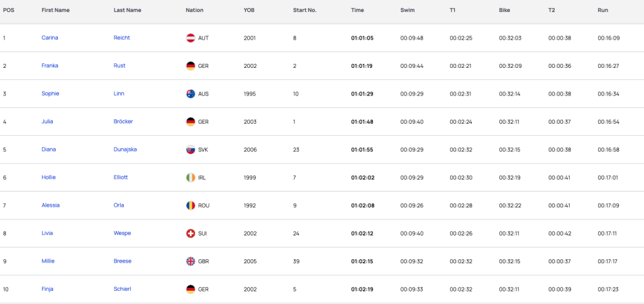
Task: Click the Austria flag icon for Carina Reicht
Action: 191,38
